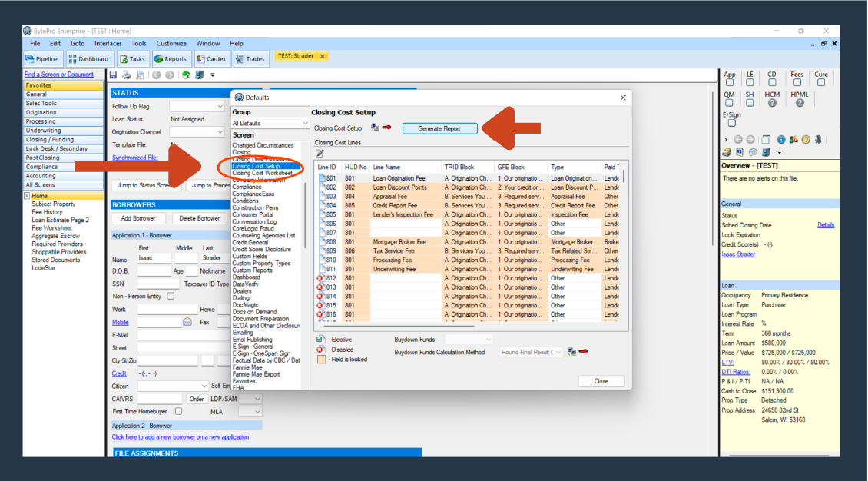Click the Find a Screen or Document link
The image size is (868, 481).
(58, 75)
